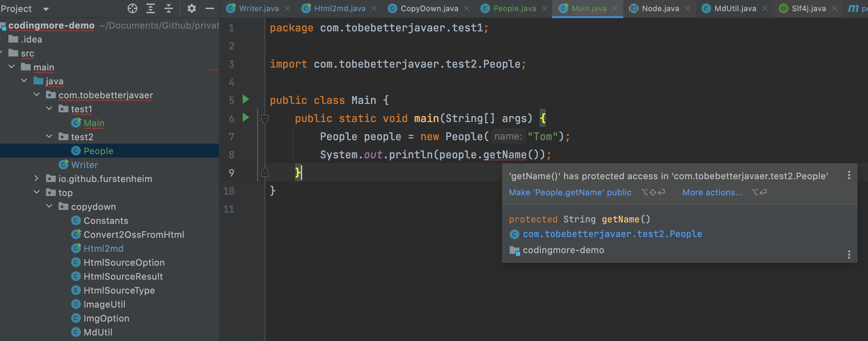Toggle code fold marker on line 6

pyautogui.click(x=265, y=119)
